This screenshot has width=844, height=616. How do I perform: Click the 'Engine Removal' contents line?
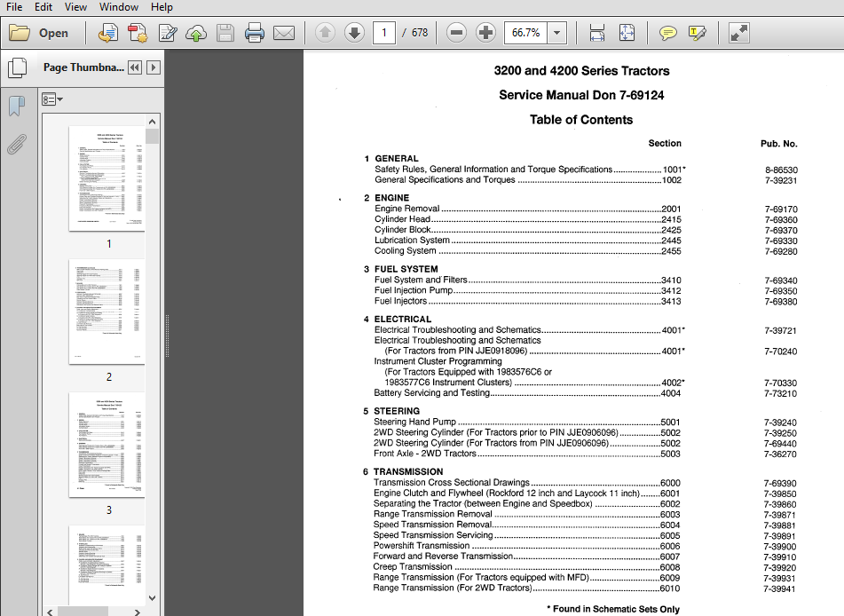527,209
